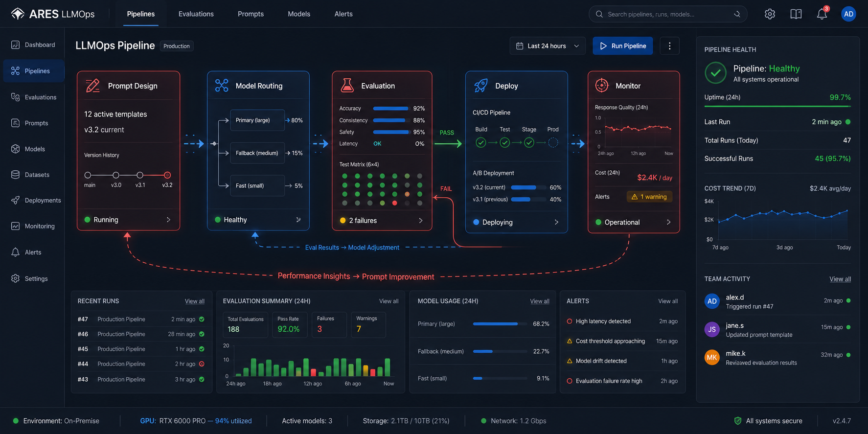Click the All systems secure shield icon
The width and height of the screenshot is (868, 434).
coord(738,421)
